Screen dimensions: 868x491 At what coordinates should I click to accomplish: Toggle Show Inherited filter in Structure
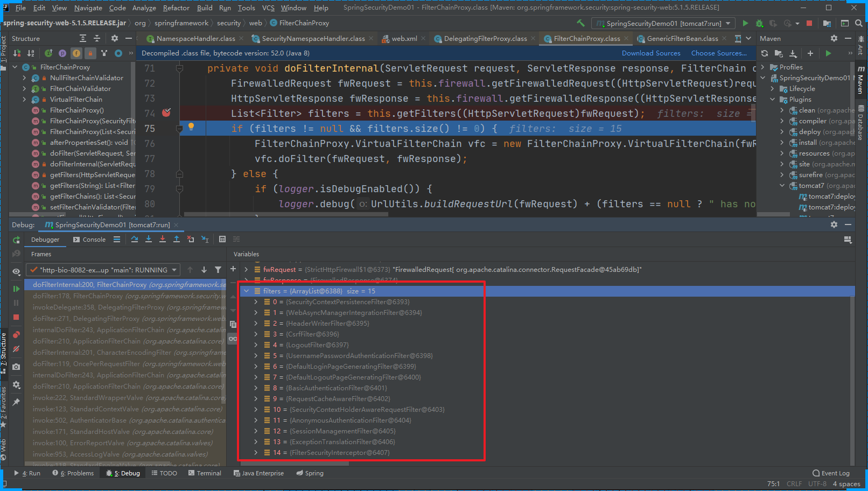[x=104, y=53]
